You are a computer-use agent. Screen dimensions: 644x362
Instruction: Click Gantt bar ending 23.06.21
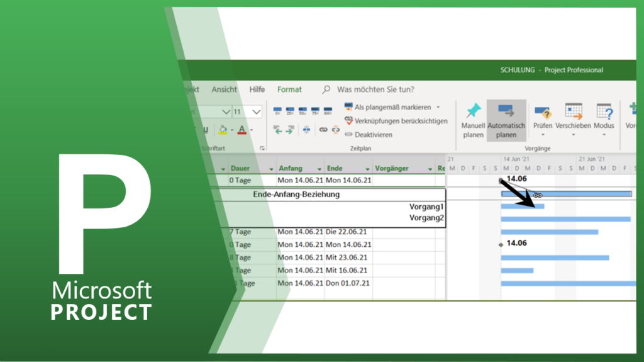[555, 258]
